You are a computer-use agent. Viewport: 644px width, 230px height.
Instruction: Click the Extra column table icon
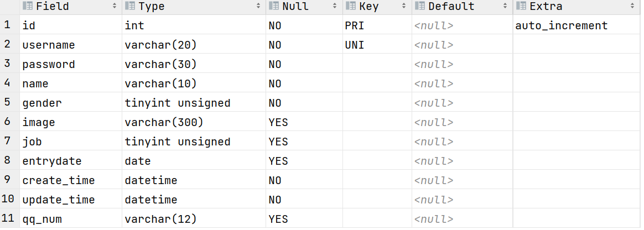(x=521, y=7)
